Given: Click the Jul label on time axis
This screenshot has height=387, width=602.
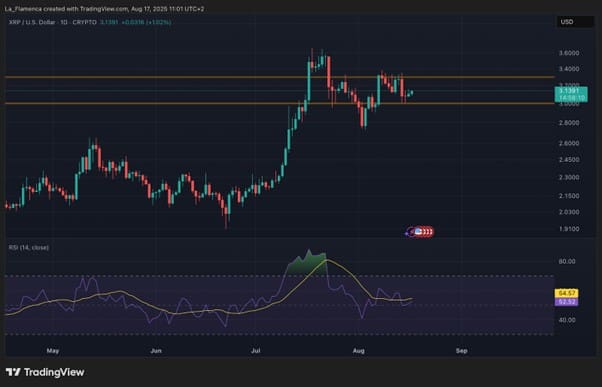Looking at the screenshot, I should [256, 351].
